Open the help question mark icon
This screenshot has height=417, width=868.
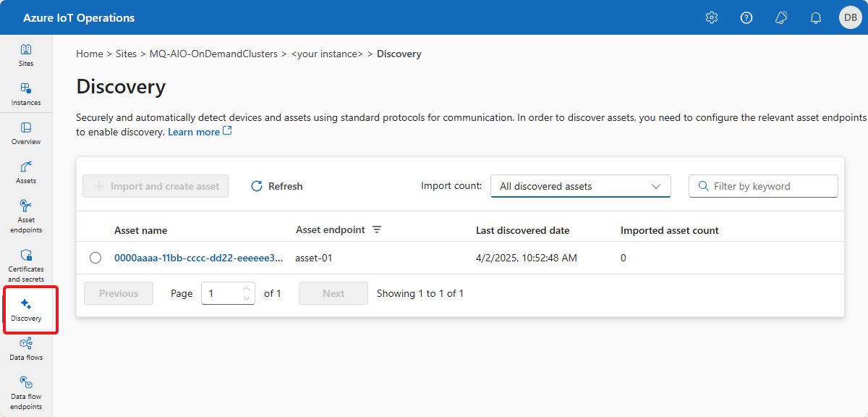(746, 17)
